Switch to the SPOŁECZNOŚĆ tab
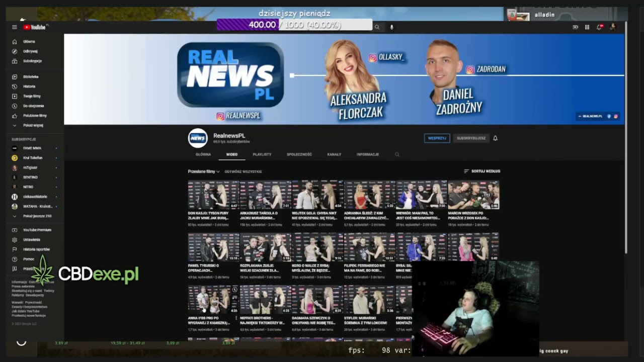Screen dimensions: 644x362 [299, 154]
